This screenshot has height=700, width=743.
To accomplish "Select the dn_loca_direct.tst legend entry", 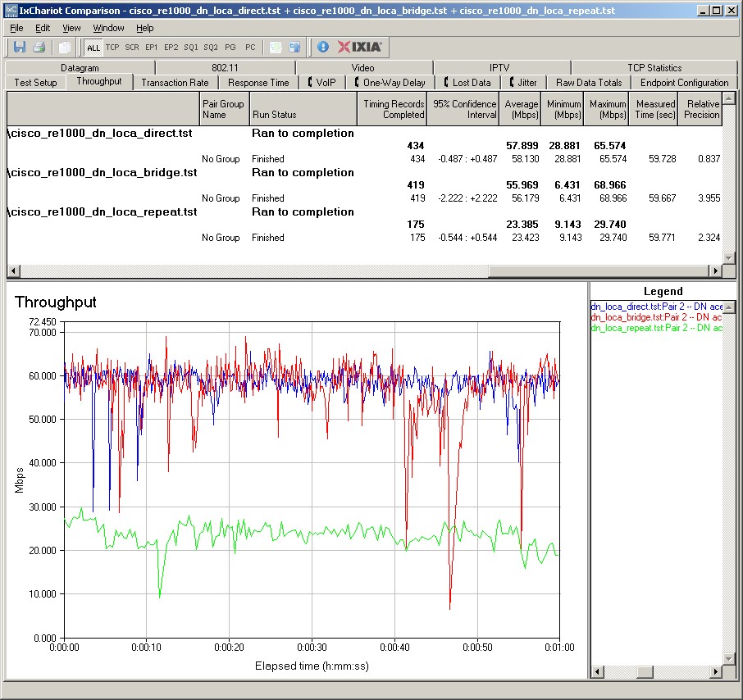I will 657,307.
